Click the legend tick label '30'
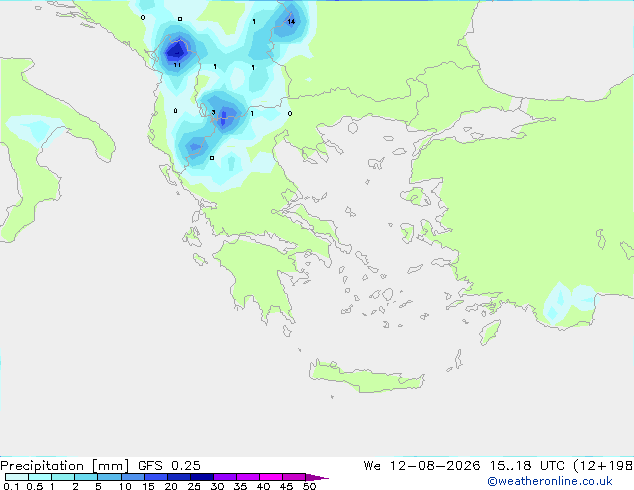The height and width of the screenshot is (490, 634). tap(217, 486)
